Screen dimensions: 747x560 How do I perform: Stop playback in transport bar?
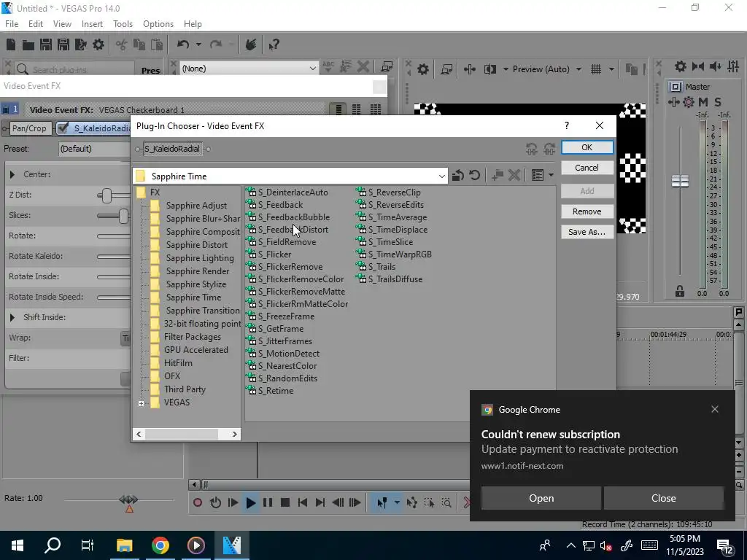285,502
